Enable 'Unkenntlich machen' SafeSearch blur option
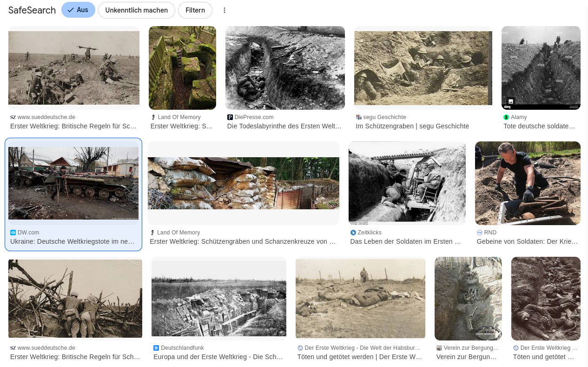The image size is (588, 367). (136, 10)
